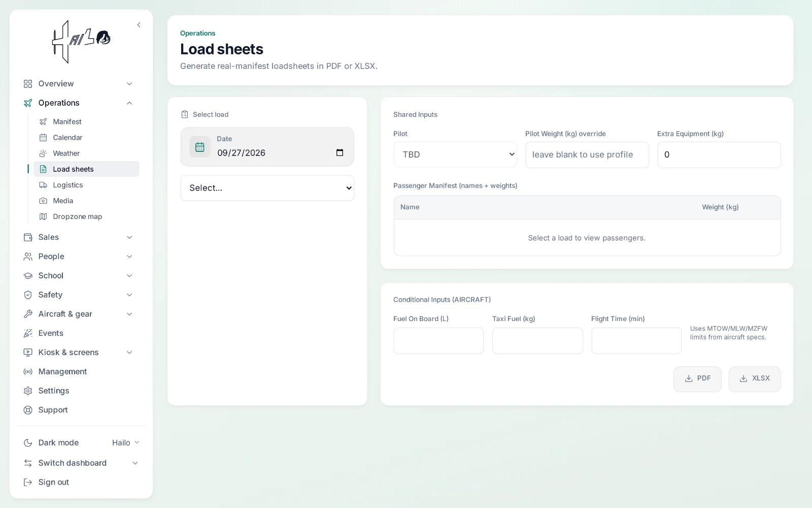Click the Operations breadcrumb link
This screenshot has width=812, height=508.
click(198, 34)
